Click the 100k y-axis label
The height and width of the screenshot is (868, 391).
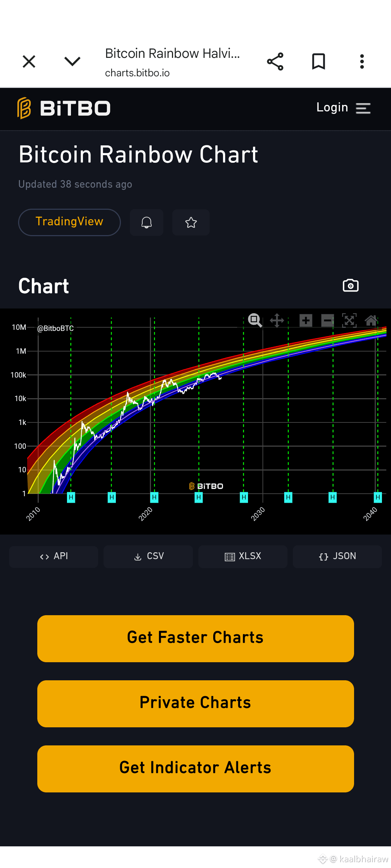coord(18,375)
